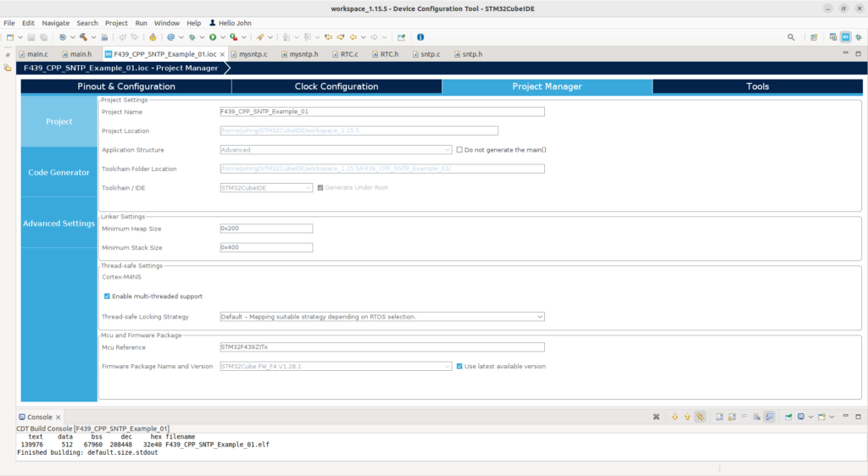Click the console Next error down arrow
The height and width of the screenshot is (476, 868).
(x=675, y=417)
